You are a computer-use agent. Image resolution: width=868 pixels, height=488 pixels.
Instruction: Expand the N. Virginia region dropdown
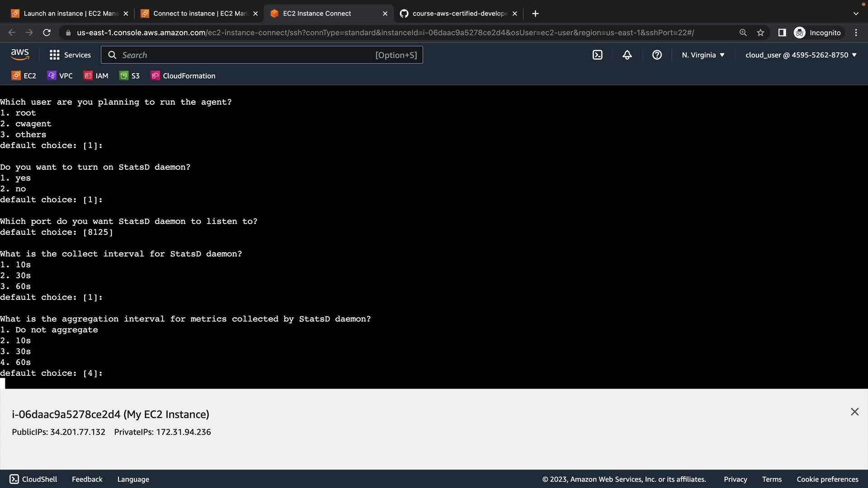tap(703, 55)
